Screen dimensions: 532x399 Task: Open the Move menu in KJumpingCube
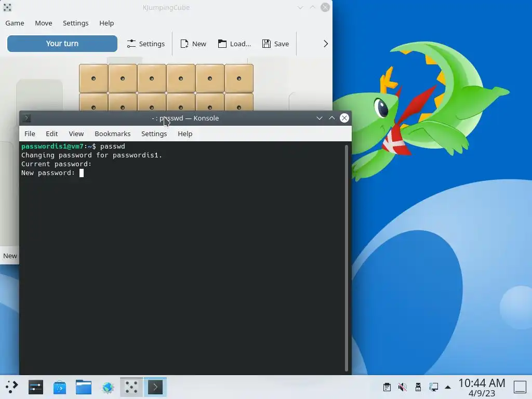pyautogui.click(x=44, y=23)
